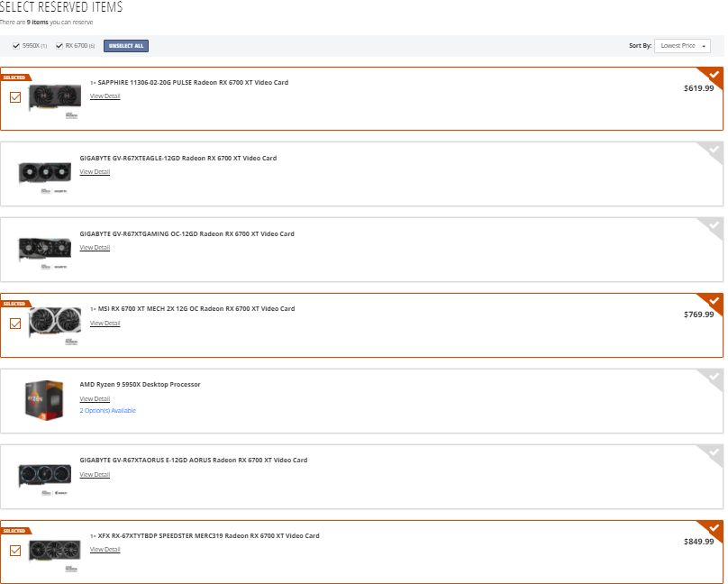Open View Detail for GIGABYTE EAGLE card
Viewport: 728px width, 584px height.
[95, 172]
